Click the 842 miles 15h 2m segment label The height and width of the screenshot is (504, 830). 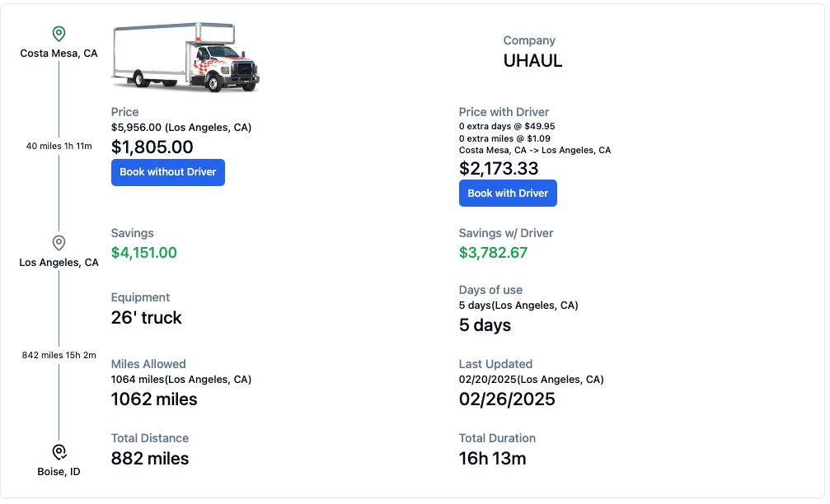point(59,356)
